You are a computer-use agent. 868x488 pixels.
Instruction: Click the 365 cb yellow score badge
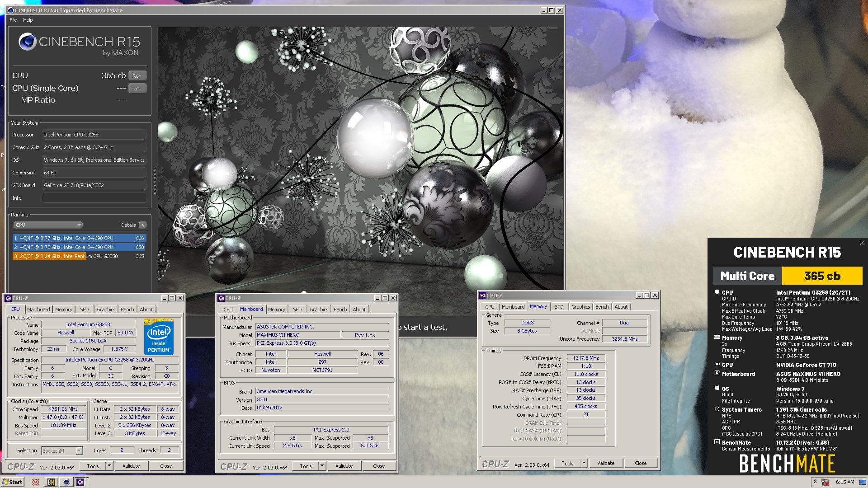822,276
